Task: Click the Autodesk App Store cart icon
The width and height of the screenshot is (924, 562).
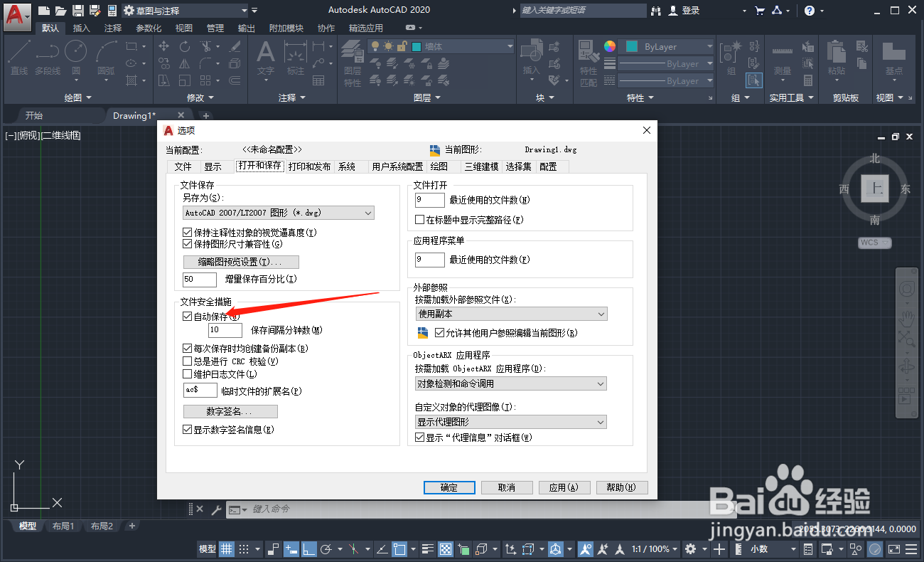Action: tap(760, 11)
